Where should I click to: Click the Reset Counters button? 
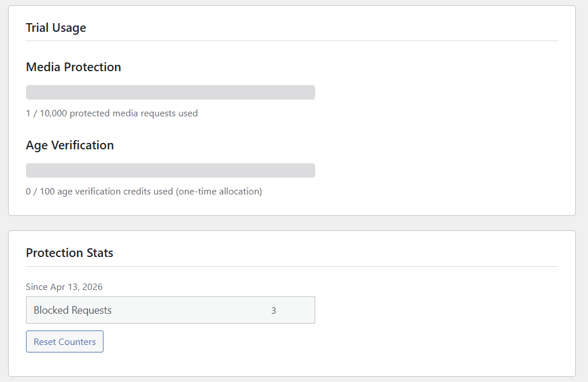point(64,341)
